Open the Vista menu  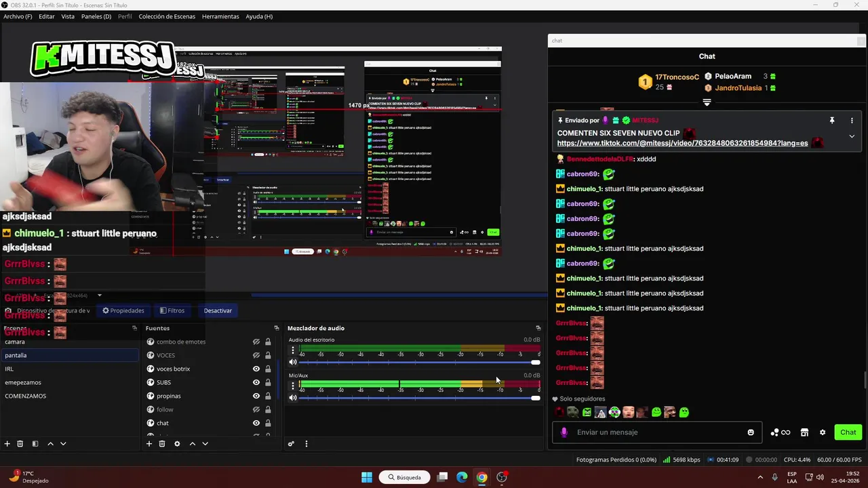(x=68, y=16)
